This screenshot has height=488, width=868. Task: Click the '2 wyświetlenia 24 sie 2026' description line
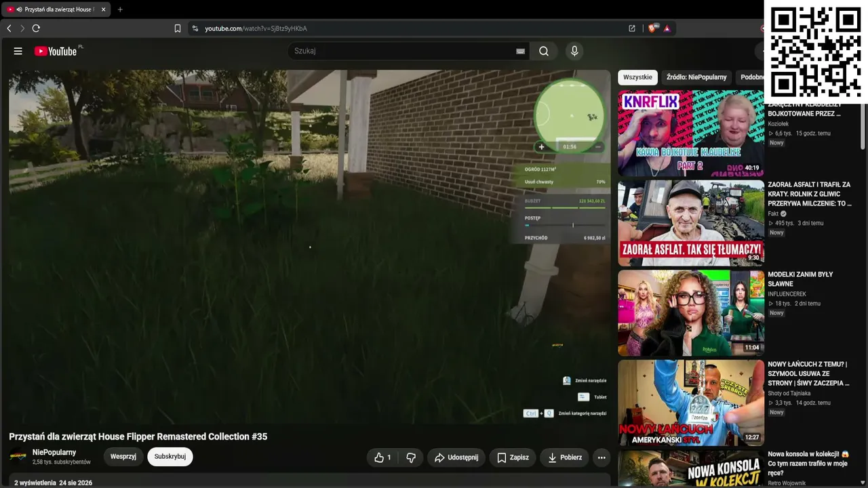coord(53,483)
